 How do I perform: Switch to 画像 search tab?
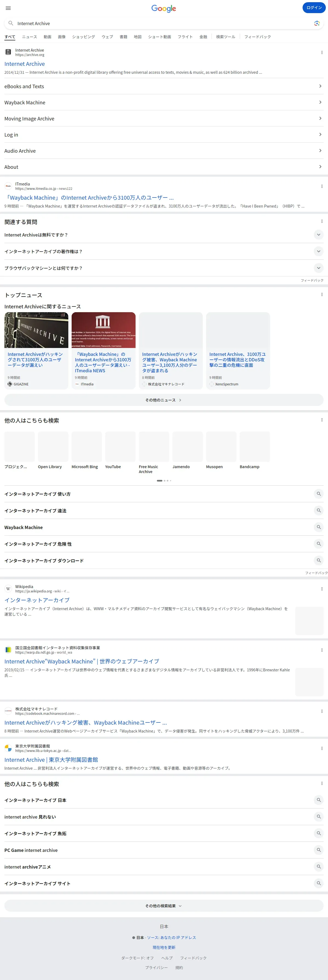tap(62, 37)
